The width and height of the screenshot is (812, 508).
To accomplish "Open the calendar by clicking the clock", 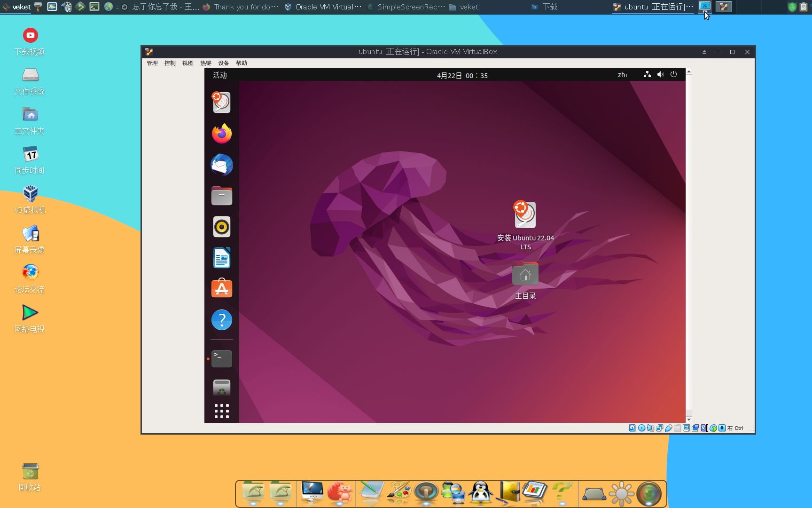I will (462, 75).
